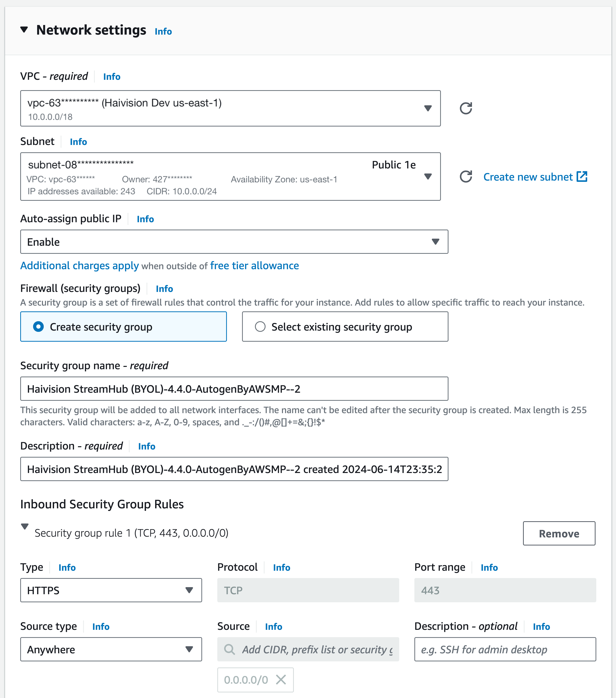Click Additional charges apply link
The width and height of the screenshot is (616, 698).
(79, 266)
